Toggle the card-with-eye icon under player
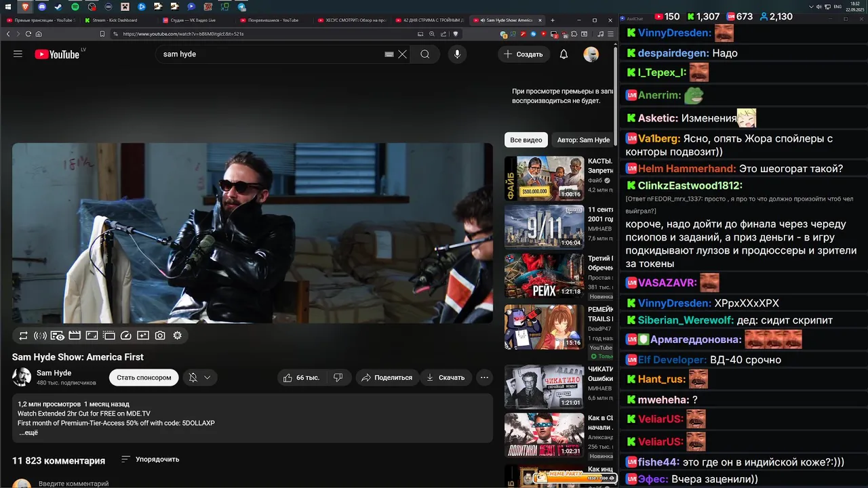Image resolution: width=868 pixels, height=488 pixels. point(58,335)
